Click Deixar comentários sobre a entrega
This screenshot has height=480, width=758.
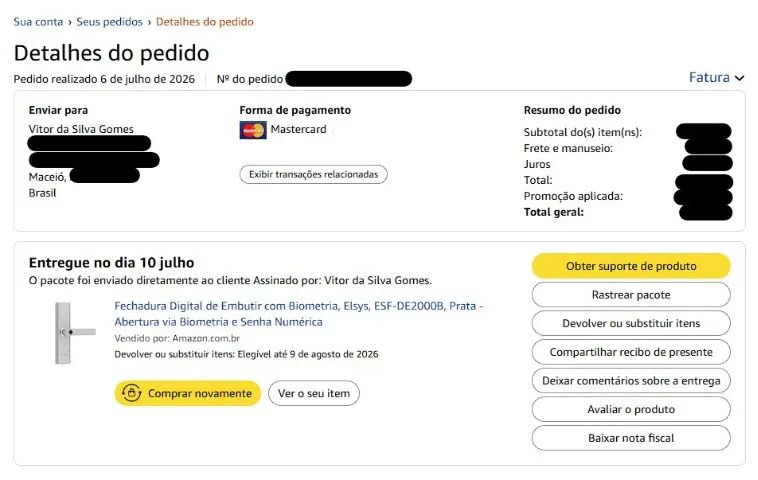point(631,381)
